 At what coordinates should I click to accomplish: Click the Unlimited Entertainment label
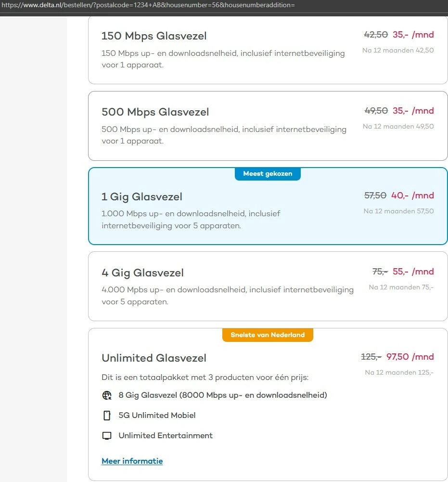[166, 435]
